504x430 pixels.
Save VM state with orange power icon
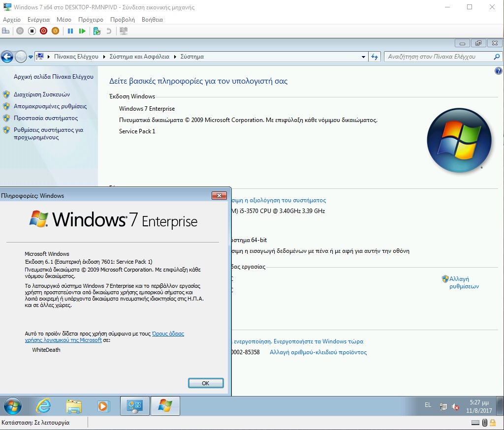(55, 31)
